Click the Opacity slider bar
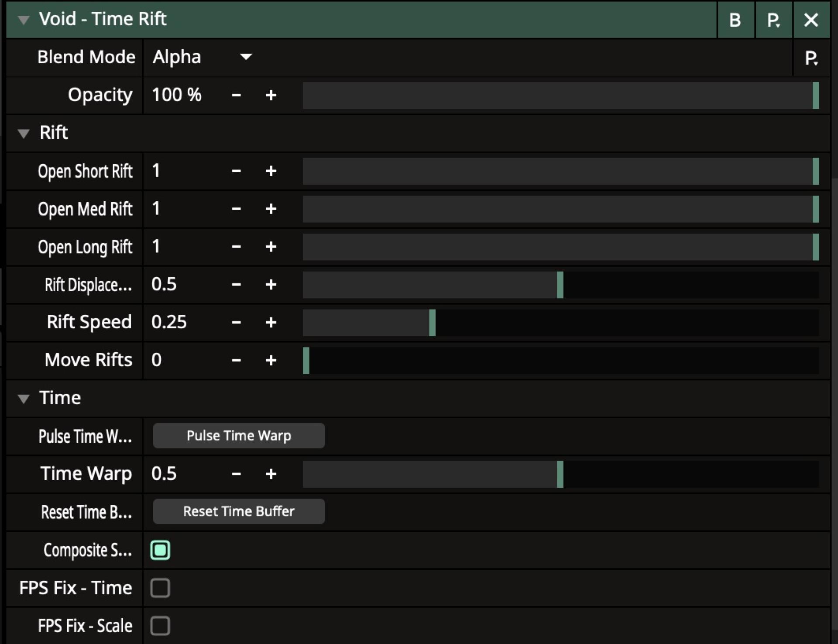 (x=561, y=95)
